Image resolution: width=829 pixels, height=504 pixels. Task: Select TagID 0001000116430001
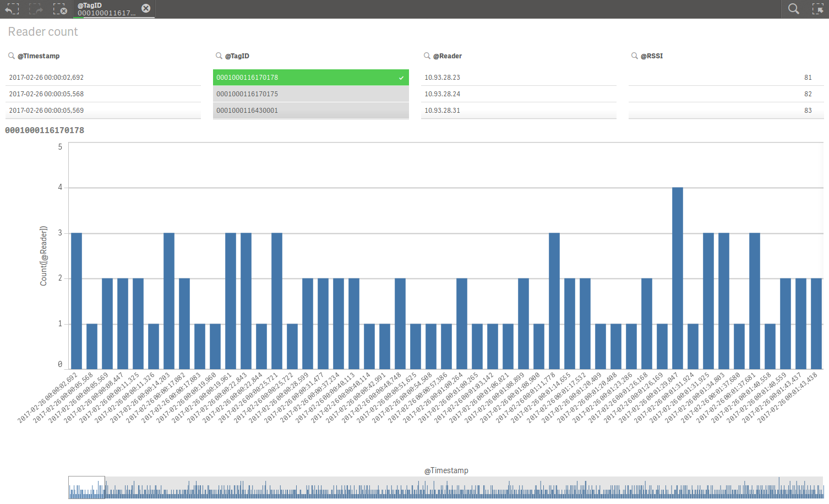click(x=311, y=111)
